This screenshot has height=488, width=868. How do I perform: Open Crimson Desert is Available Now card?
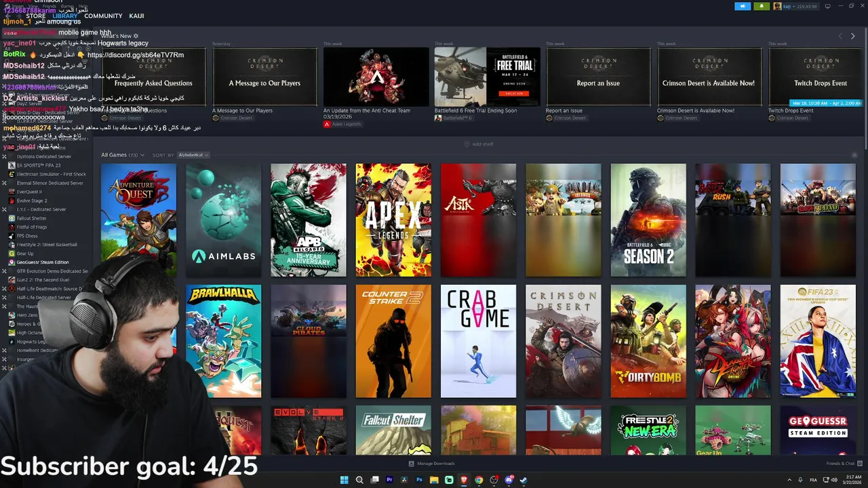point(709,77)
